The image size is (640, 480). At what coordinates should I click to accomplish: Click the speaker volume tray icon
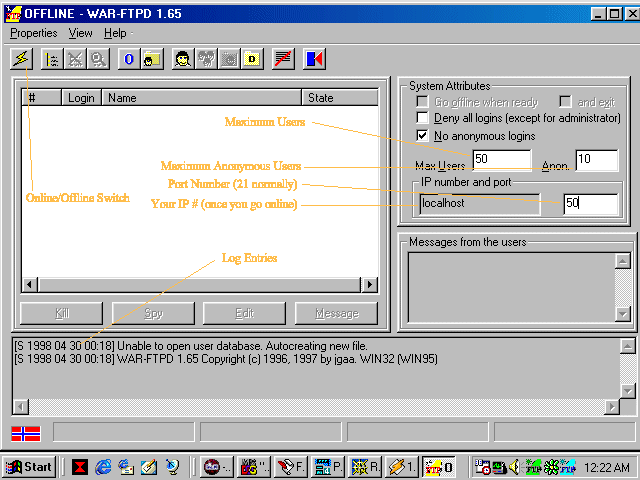point(515,467)
